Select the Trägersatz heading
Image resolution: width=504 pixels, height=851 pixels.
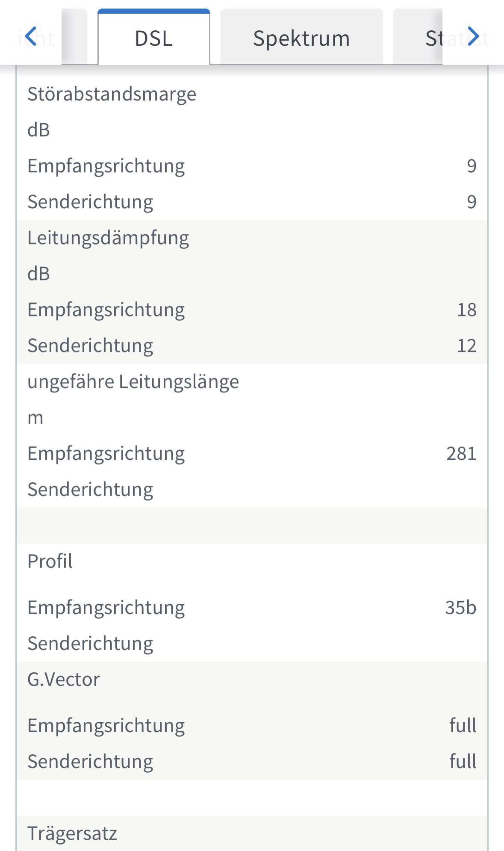[x=72, y=833]
